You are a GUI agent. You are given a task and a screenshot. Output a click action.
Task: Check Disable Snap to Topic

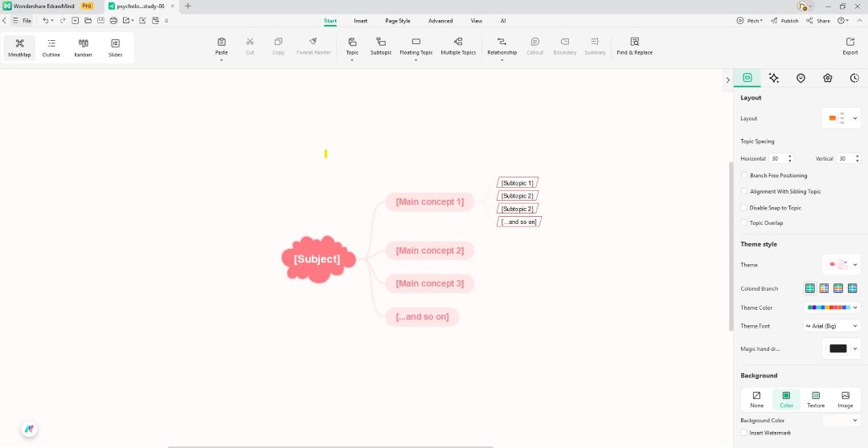[x=744, y=208]
